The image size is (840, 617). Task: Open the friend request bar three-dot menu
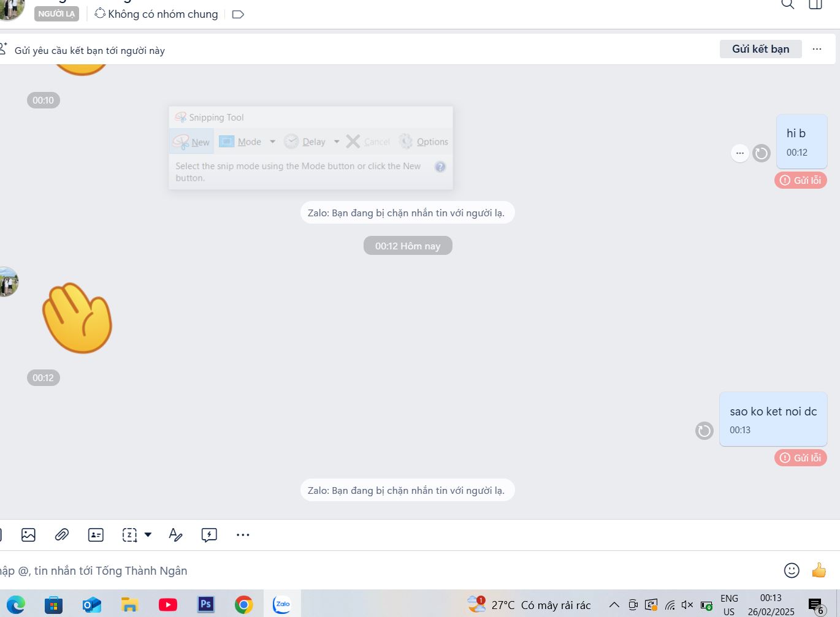point(817,49)
